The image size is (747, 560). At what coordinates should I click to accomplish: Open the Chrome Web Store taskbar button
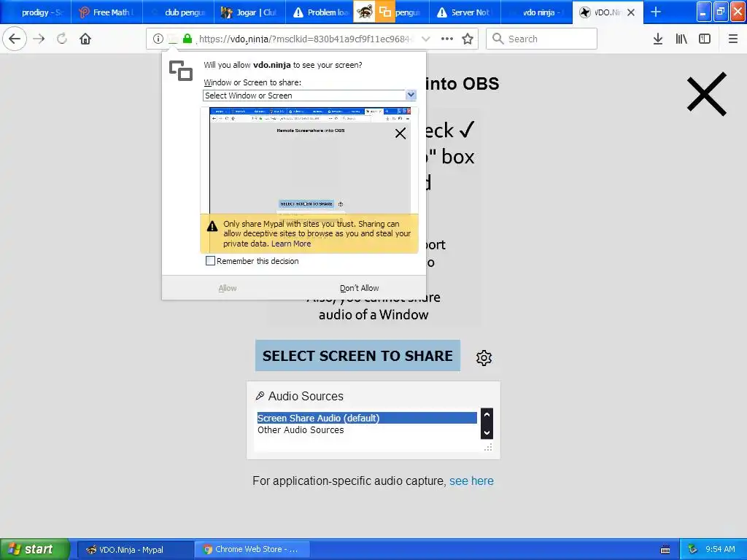pos(252,550)
